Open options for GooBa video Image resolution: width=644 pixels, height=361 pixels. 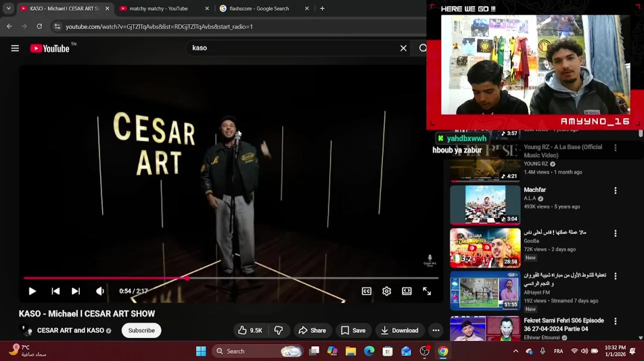coord(615,234)
